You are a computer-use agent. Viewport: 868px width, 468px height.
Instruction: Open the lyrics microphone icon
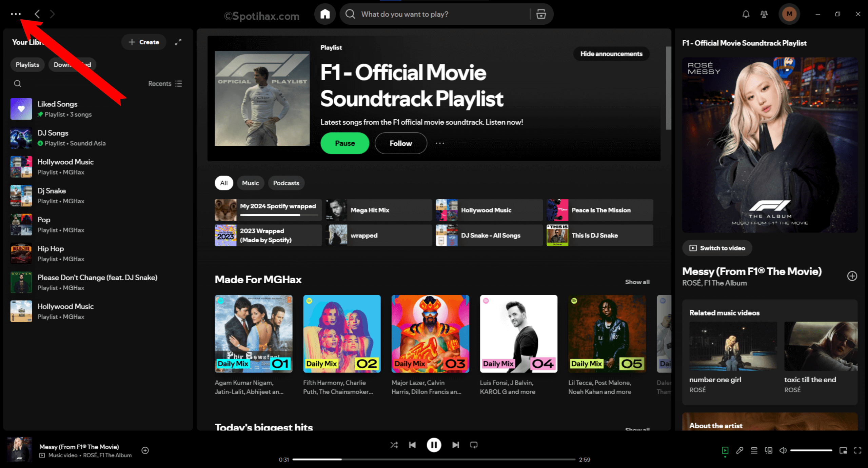(739, 450)
